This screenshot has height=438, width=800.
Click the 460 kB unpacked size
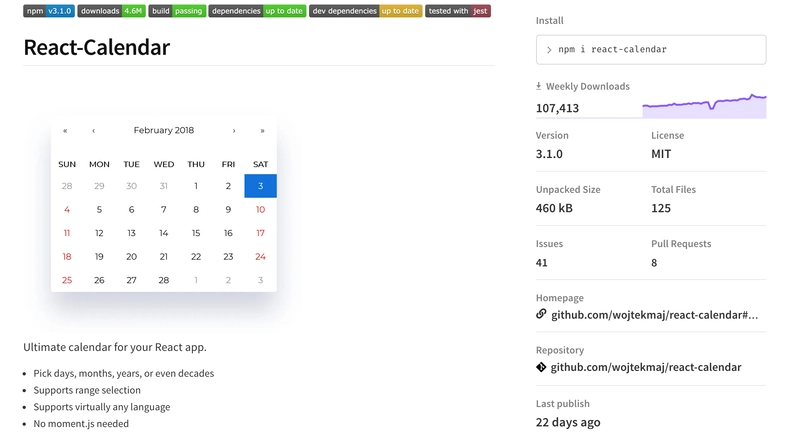[x=554, y=208]
